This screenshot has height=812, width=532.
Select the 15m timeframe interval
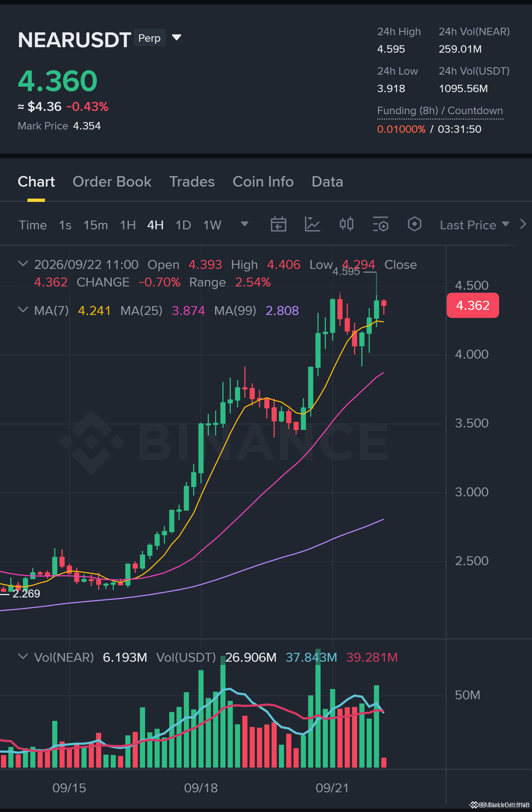(x=95, y=225)
